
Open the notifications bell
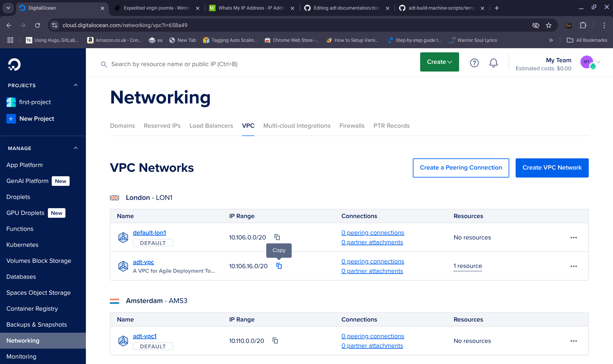493,63
